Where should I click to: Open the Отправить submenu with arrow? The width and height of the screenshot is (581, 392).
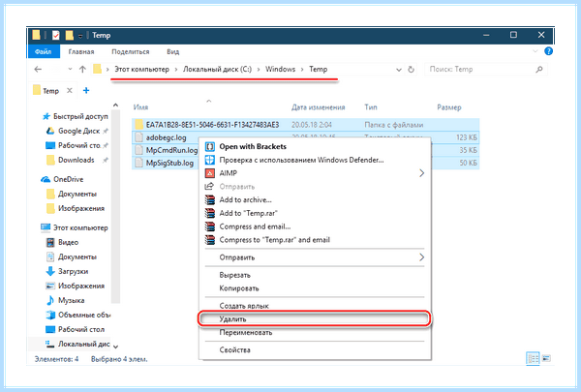pos(315,257)
